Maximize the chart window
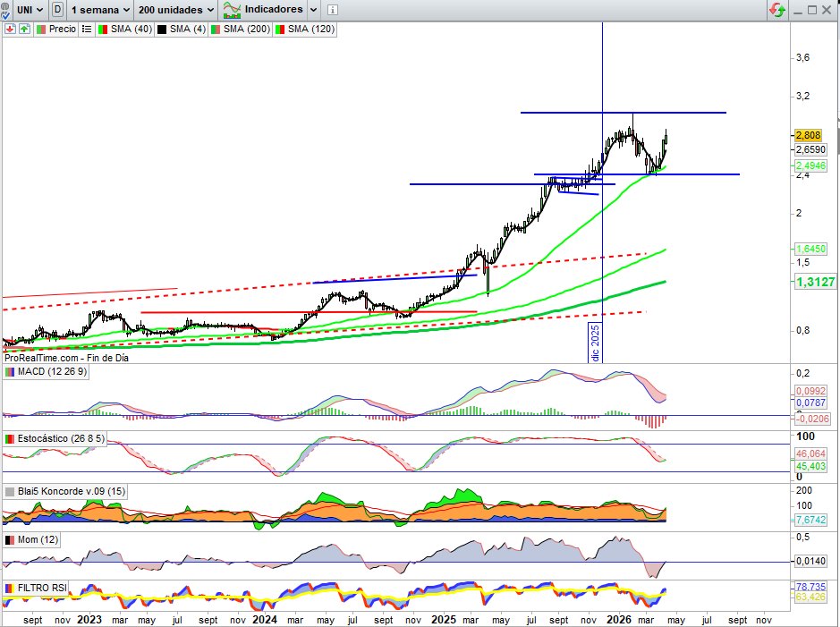The height and width of the screenshot is (627, 840). [x=812, y=10]
